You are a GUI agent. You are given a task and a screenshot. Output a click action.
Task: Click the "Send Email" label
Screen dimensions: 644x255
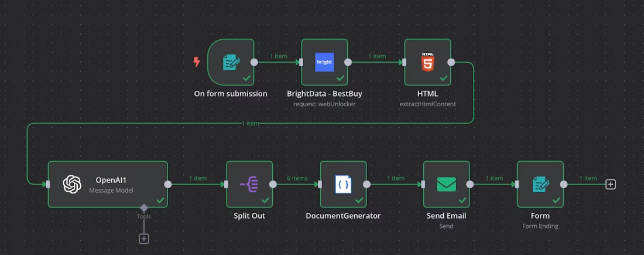446,216
